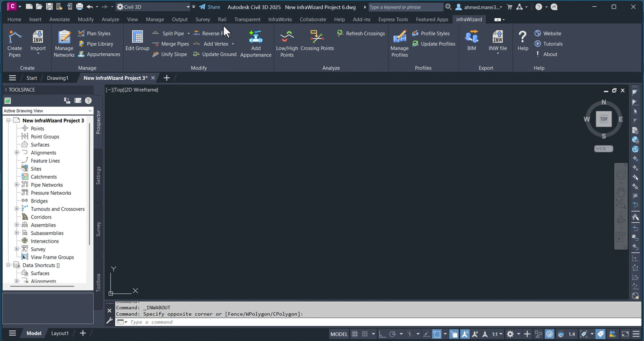Collapse New infraWizard Project 3 node
The width and height of the screenshot is (644, 341).
[x=8, y=120]
